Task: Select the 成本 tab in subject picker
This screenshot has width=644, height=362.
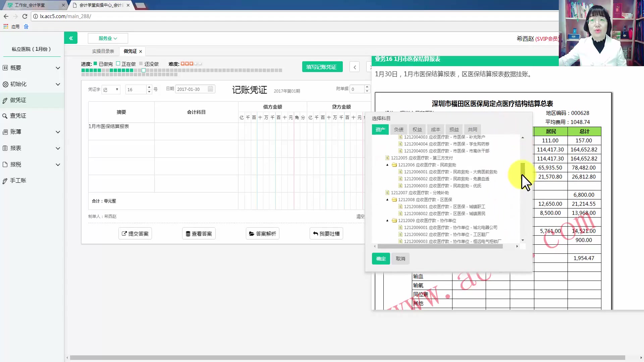Action: pos(435,129)
